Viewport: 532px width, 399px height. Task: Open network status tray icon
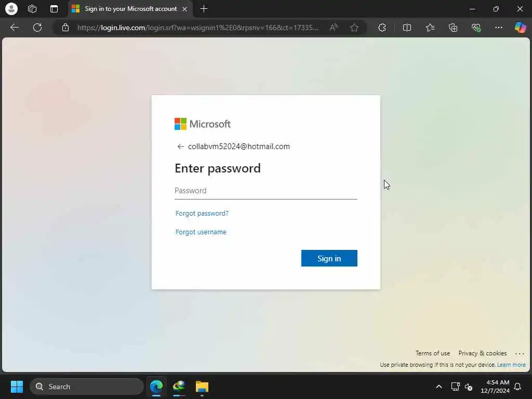tap(455, 387)
